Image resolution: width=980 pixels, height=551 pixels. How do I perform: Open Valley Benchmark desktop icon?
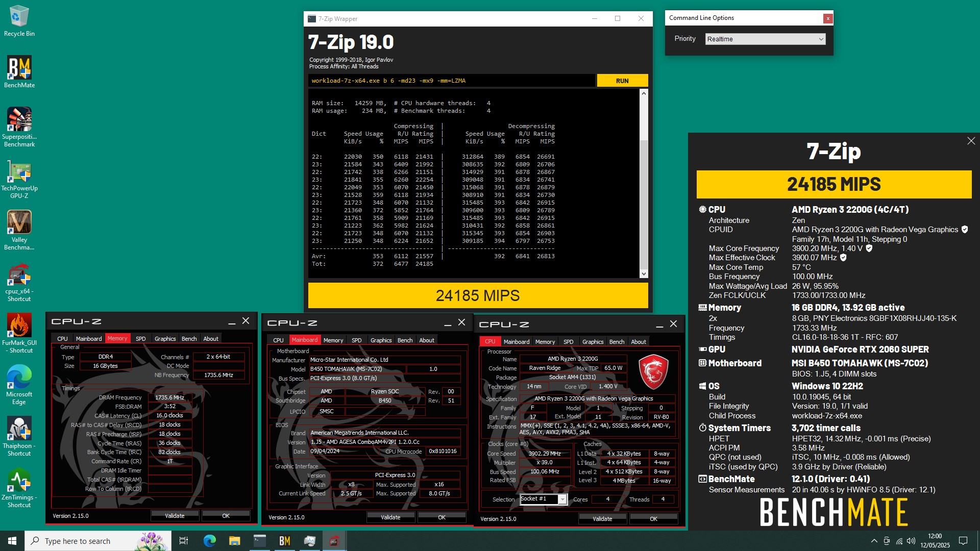tap(19, 231)
